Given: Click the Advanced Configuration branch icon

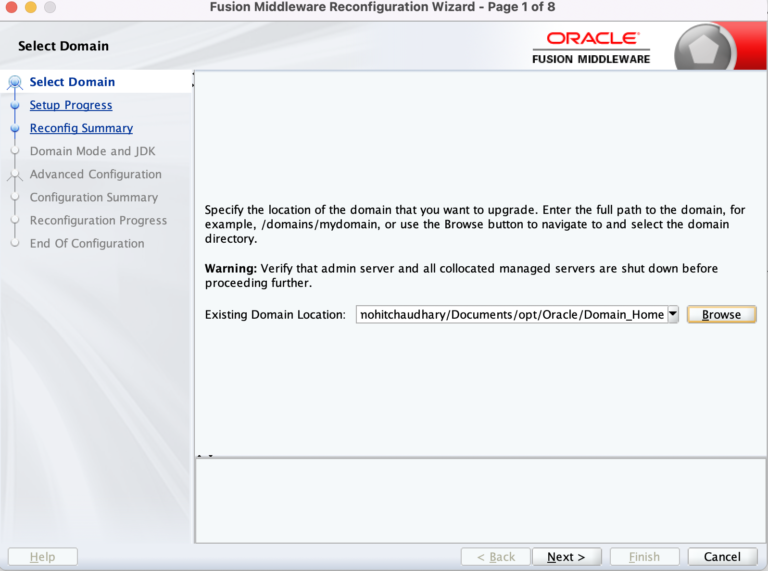Looking at the screenshot, I should (15, 174).
